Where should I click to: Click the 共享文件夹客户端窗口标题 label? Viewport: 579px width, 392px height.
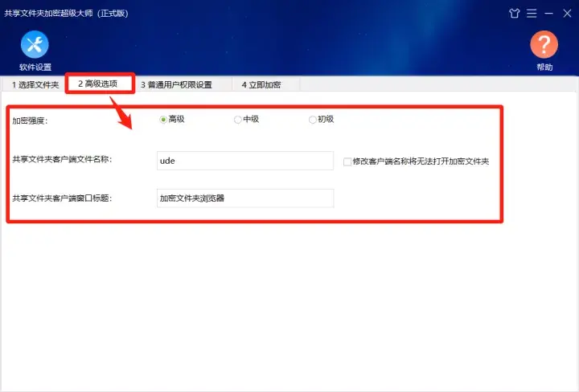pyautogui.click(x=62, y=198)
